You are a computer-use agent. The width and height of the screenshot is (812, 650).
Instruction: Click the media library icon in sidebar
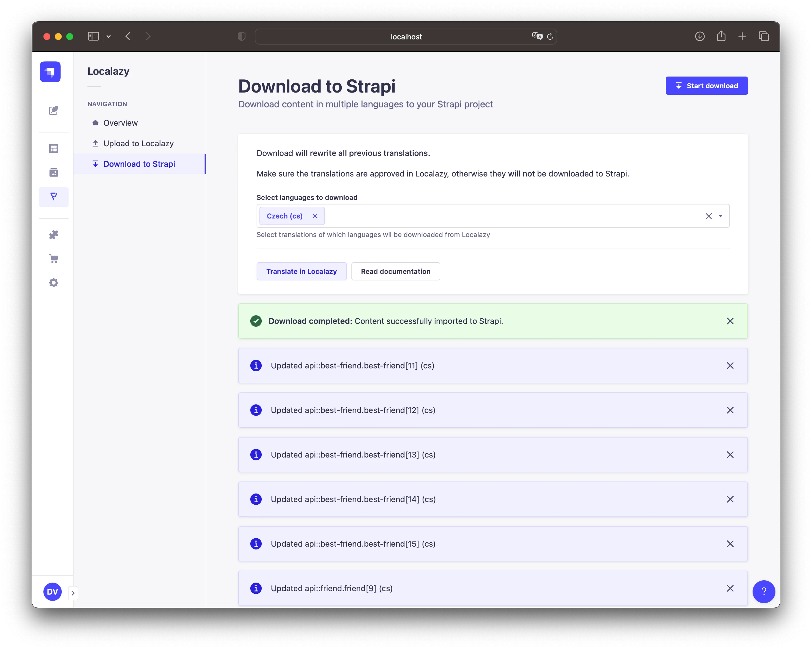click(54, 172)
